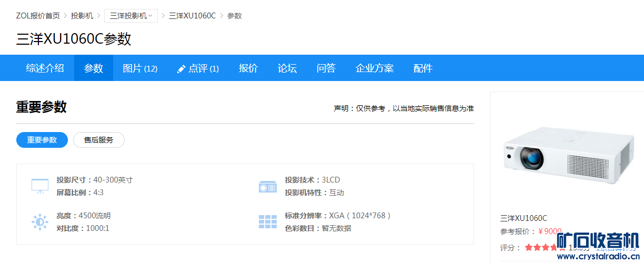The image size is (644, 263).
Task: Click pencil icon beside 点评
Action: 182,68
